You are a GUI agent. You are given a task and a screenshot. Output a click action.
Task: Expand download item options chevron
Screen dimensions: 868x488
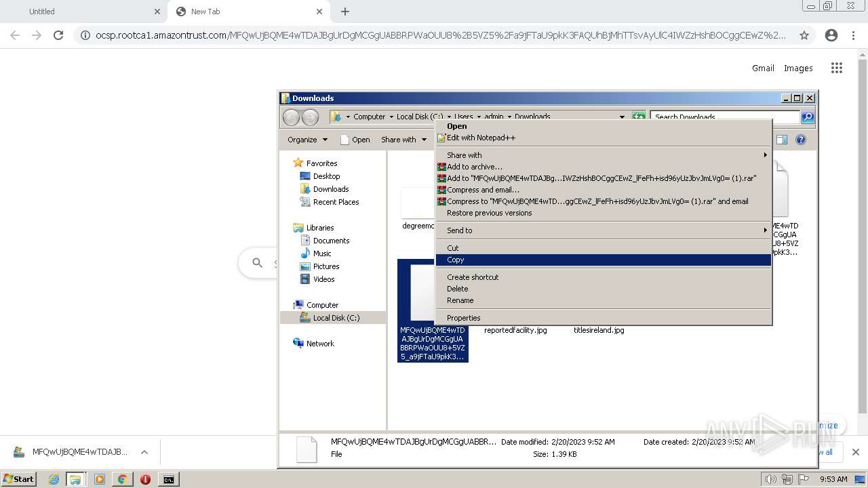[x=144, y=452]
